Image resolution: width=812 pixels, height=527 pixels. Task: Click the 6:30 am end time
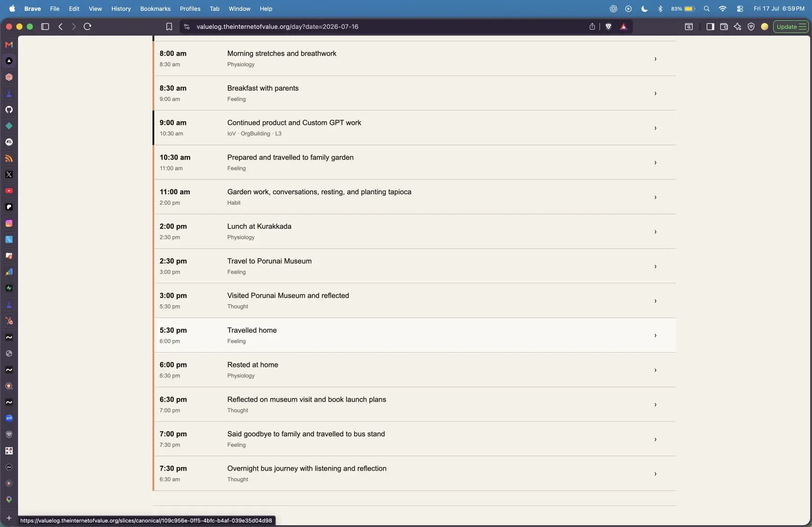coord(170,480)
